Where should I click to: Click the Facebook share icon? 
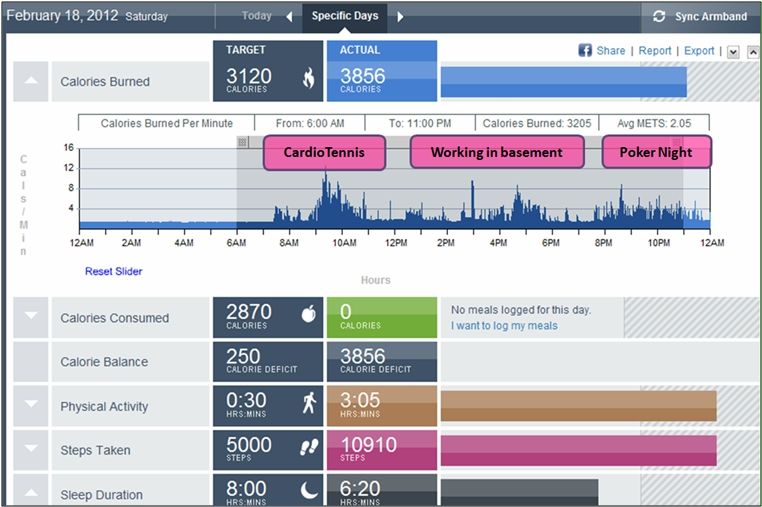tap(585, 51)
